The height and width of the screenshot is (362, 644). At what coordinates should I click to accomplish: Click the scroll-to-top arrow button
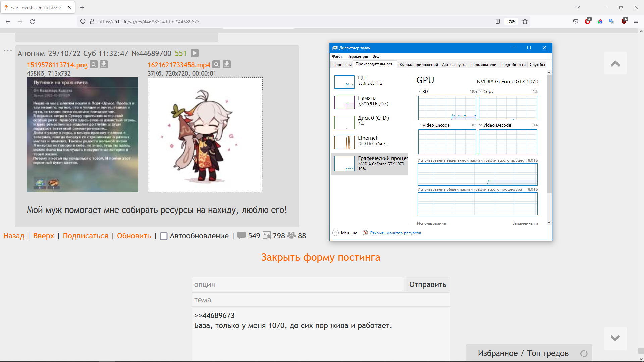coord(615,63)
